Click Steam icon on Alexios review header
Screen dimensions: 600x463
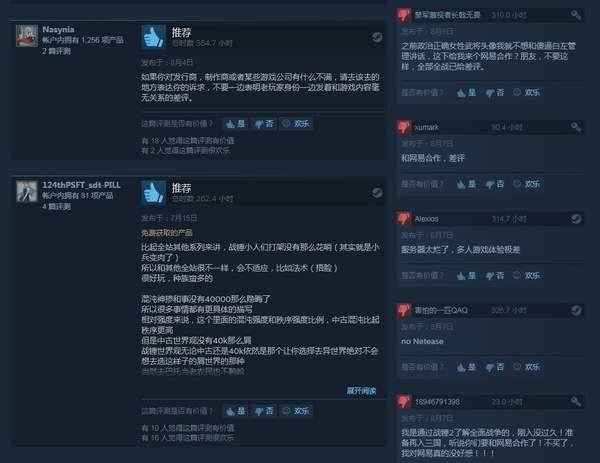[576, 219]
